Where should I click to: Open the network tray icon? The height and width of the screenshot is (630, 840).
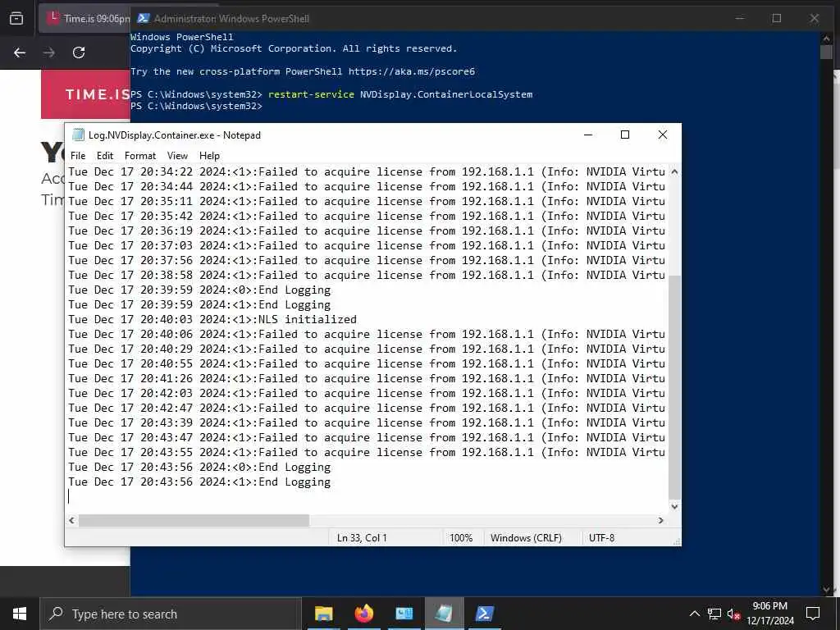tap(714, 614)
